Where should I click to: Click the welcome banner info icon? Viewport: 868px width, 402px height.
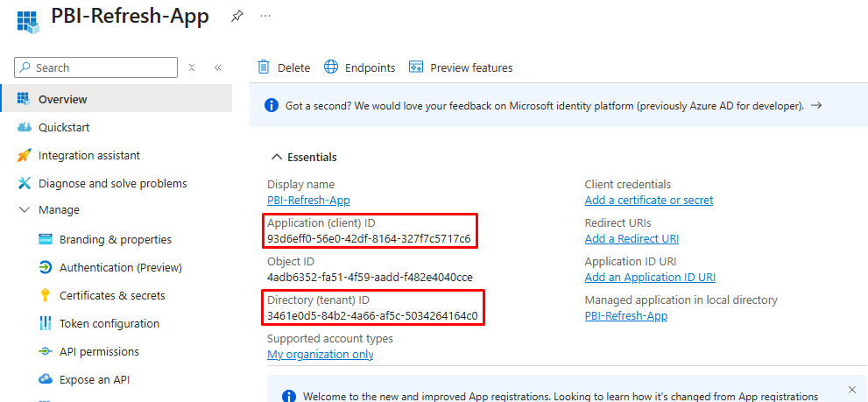pos(288,396)
